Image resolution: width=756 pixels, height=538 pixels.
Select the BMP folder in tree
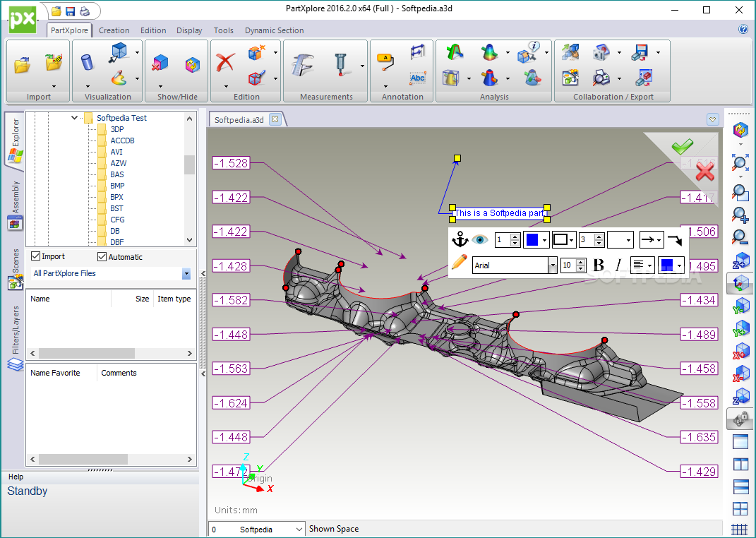coord(117,186)
